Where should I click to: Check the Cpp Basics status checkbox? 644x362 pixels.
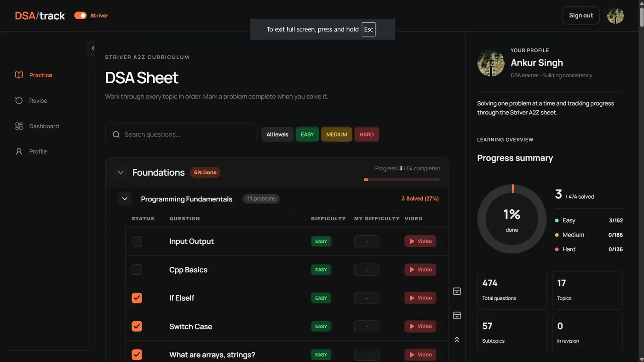tap(137, 270)
